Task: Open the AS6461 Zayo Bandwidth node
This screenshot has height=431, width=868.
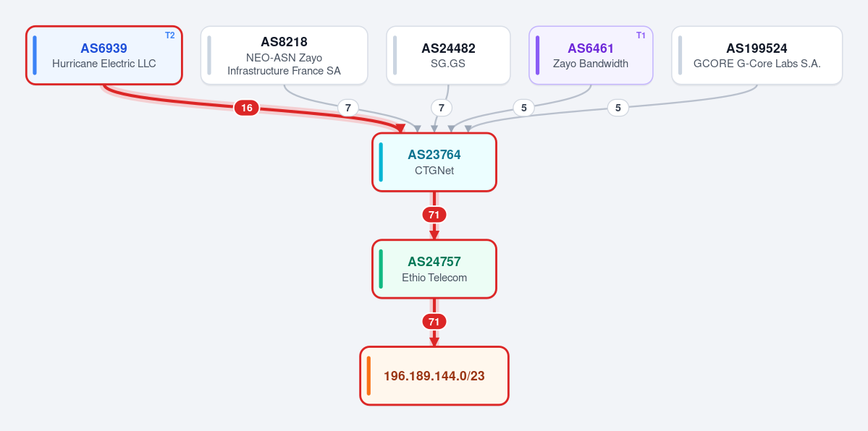Action: pyautogui.click(x=591, y=56)
